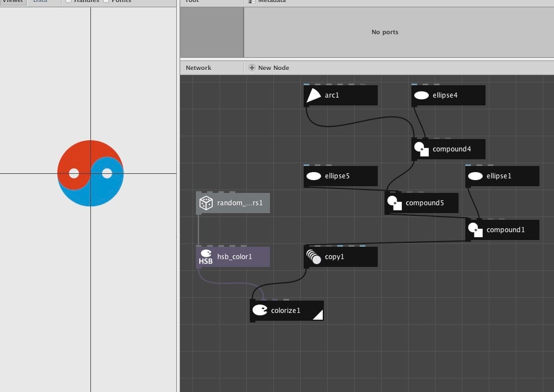Click the white dot in the red half
This screenshot has width=554, height=392.
(74, 173)
